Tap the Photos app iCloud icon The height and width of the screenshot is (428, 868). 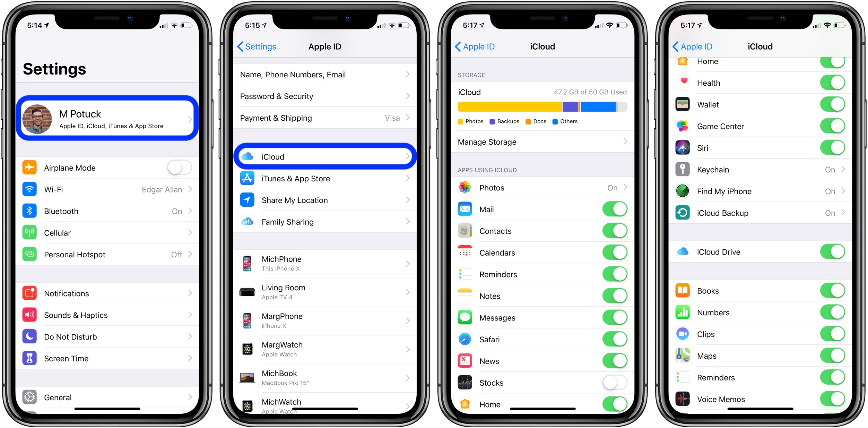pos(465,188)
